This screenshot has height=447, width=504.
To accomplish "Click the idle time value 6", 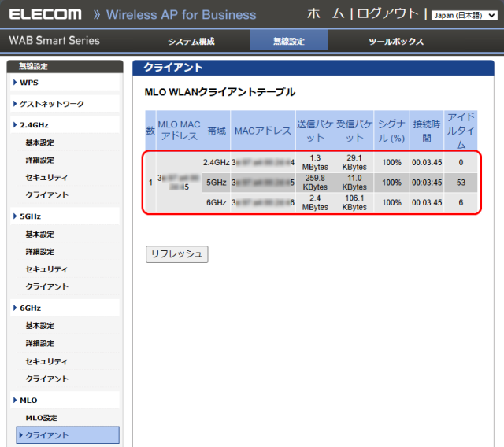I will coord(461,202).
